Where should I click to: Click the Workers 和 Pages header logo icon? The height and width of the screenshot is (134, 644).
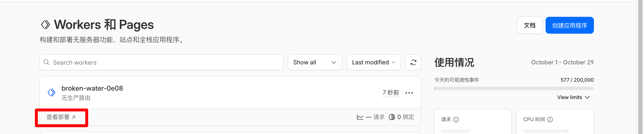click(x=45, y=25)
